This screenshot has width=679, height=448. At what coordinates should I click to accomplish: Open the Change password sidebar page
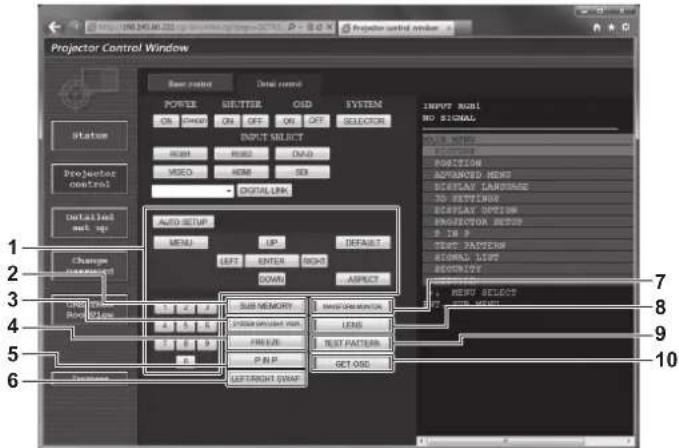pyautogui.click(x=90, y=265)
